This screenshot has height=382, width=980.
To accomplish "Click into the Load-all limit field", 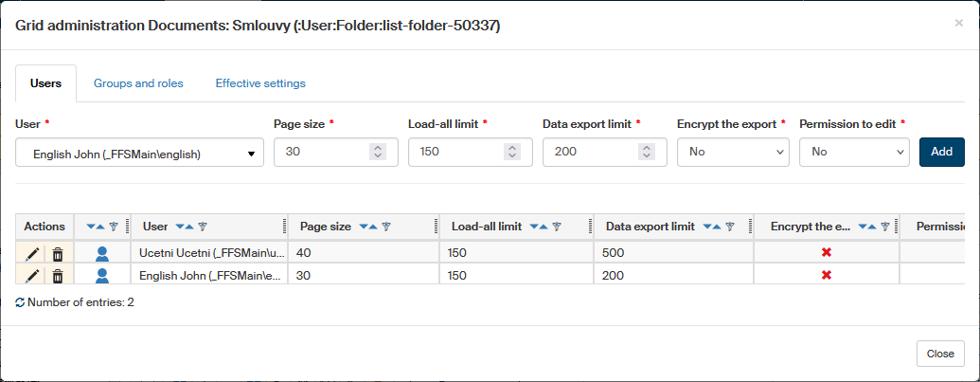I will (x=454, y=152).
